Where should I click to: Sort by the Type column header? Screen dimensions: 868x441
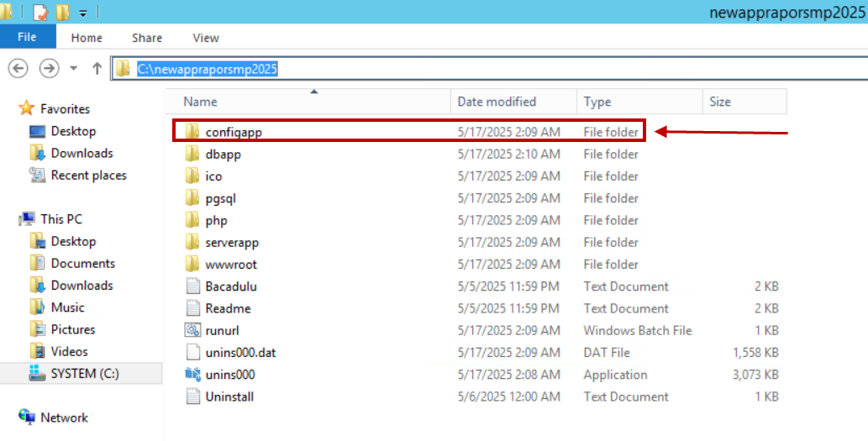(x=639, y=102)
